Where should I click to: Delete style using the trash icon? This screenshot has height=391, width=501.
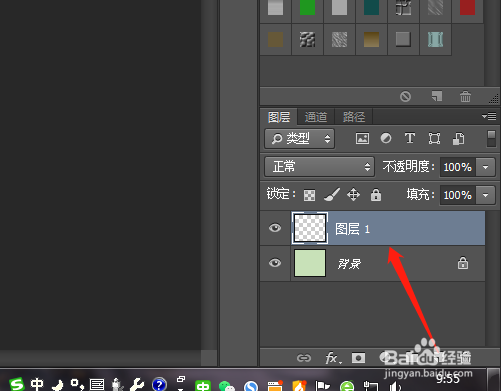pyautogui.click(x=465, y=96)
